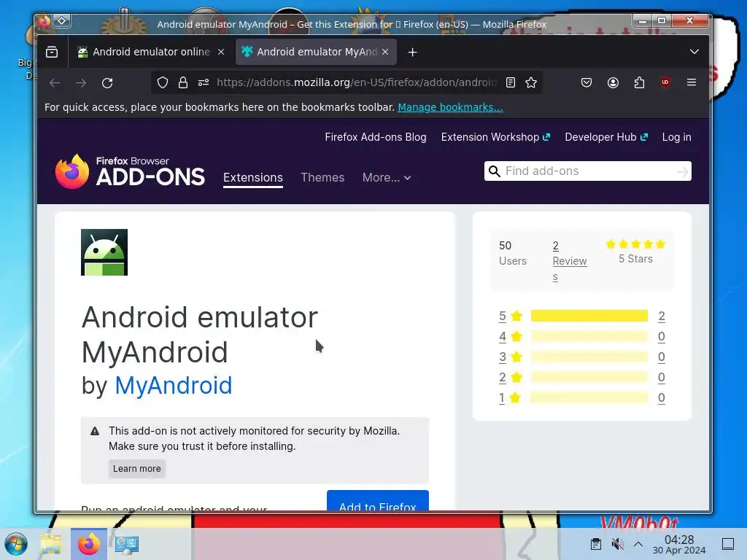Image resolution: width=747 pixels, height=560 pixels.
Task: Open Extension Workshop link
Action: click(495, 137)
